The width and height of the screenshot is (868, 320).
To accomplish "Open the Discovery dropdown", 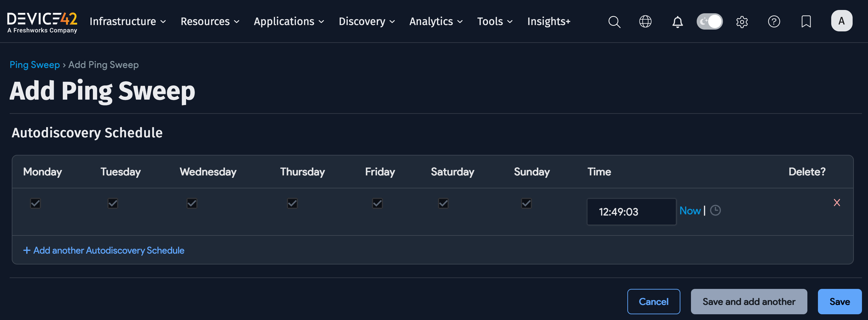I will pos(367,21).
